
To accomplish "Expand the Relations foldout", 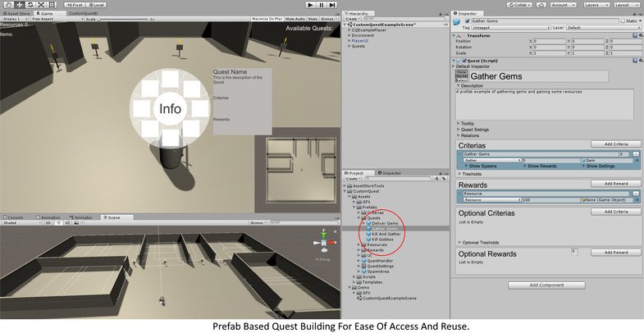I will [468, 135].
